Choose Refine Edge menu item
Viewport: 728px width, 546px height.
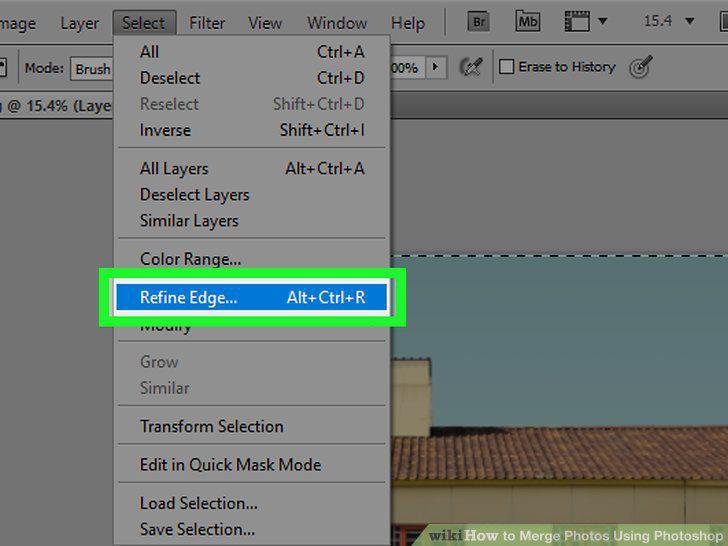pos(252,297)
